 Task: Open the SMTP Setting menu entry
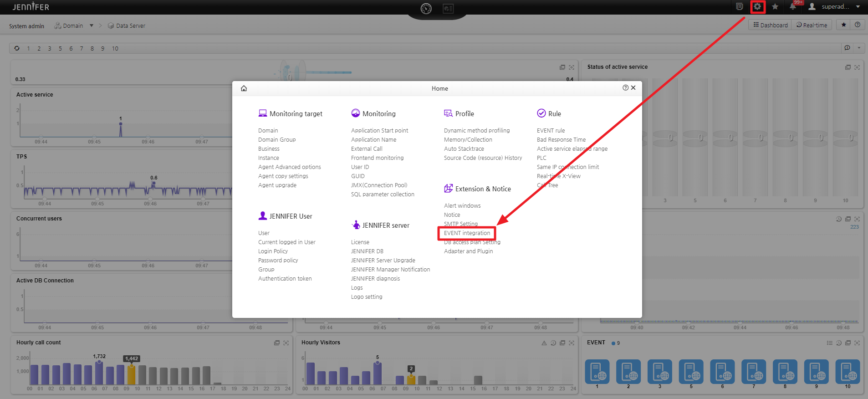pos(460,224)
